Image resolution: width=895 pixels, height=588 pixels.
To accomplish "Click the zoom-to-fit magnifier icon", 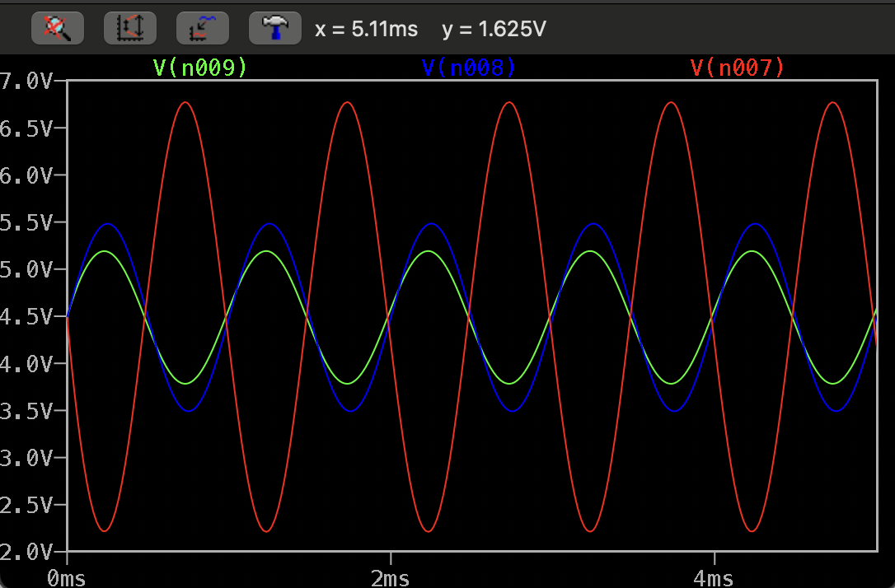I will [58, 29].
